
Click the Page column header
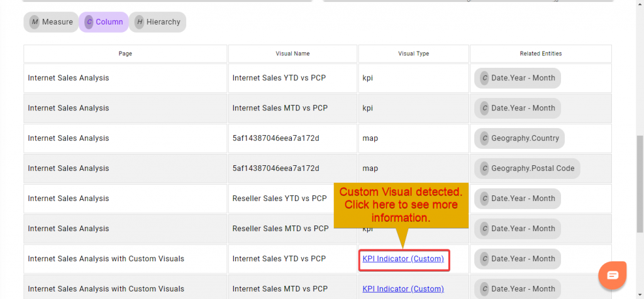pos(125,54)
